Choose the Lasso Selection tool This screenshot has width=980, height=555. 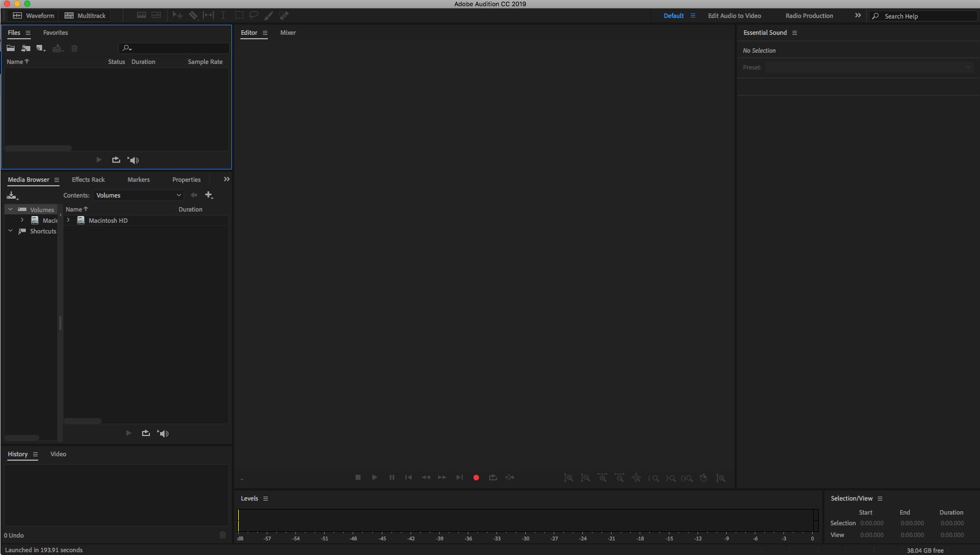[x=253, y=15]
